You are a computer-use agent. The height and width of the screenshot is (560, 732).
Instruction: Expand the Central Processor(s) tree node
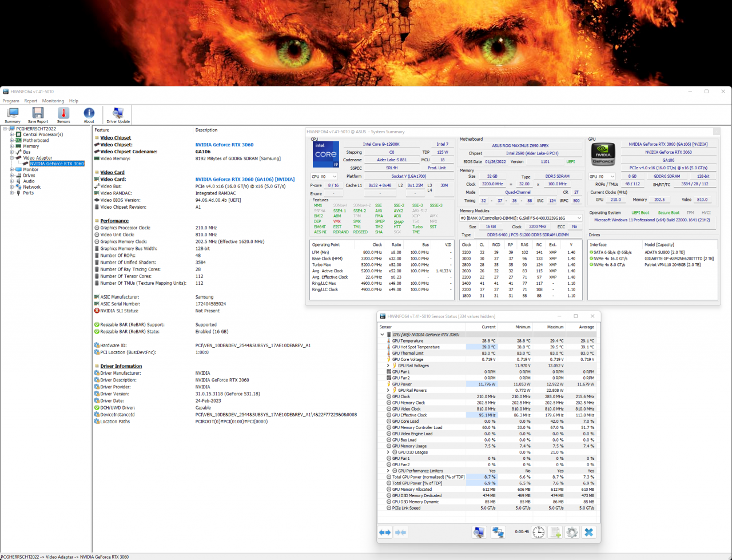pos(11,134)
